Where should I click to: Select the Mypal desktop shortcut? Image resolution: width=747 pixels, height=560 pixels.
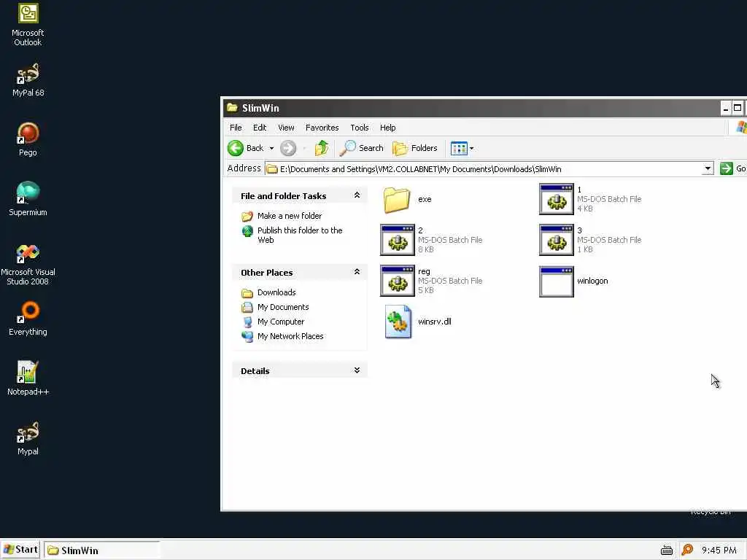pyautogui.click(x=28, y=438)
